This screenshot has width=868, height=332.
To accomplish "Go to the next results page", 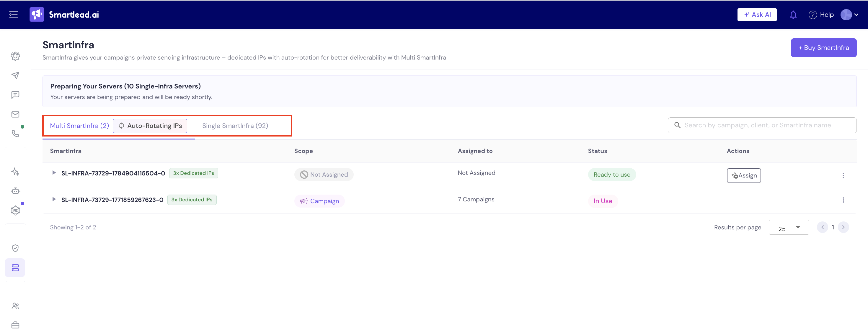I will coord(843,227).
